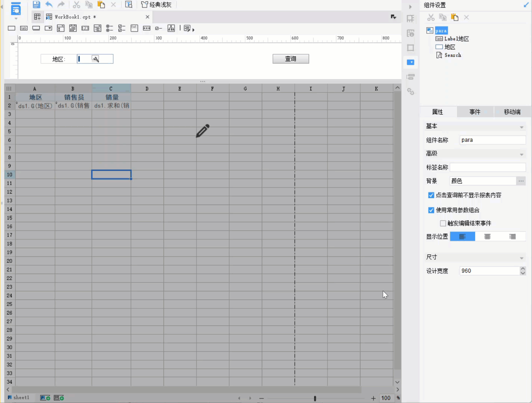Switch to the 属性 tab

438,112
